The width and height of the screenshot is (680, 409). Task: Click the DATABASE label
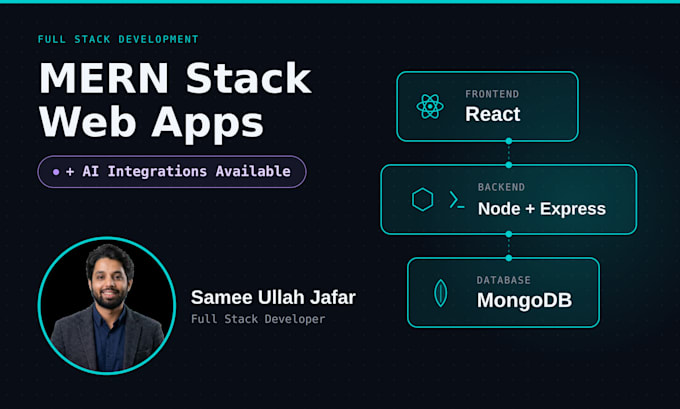tap(503, 280)
